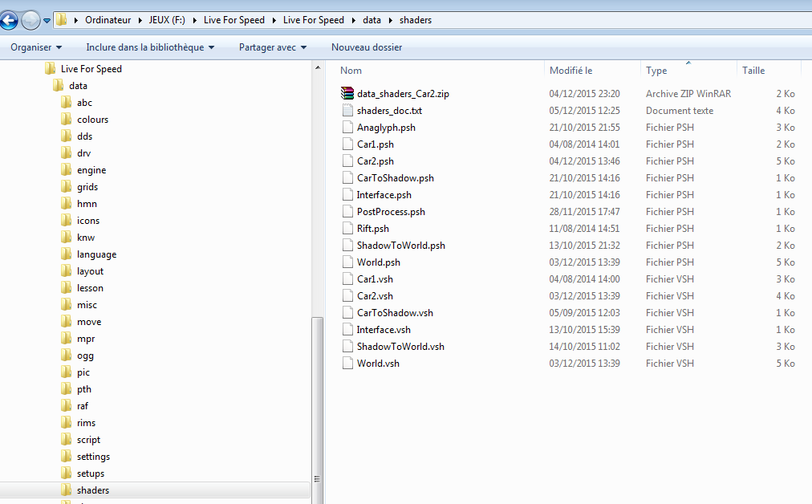Expand the arrow after Ordinateur in the path
The height and width of the screenshot is (504, 812).
click(x=140, y=20)
